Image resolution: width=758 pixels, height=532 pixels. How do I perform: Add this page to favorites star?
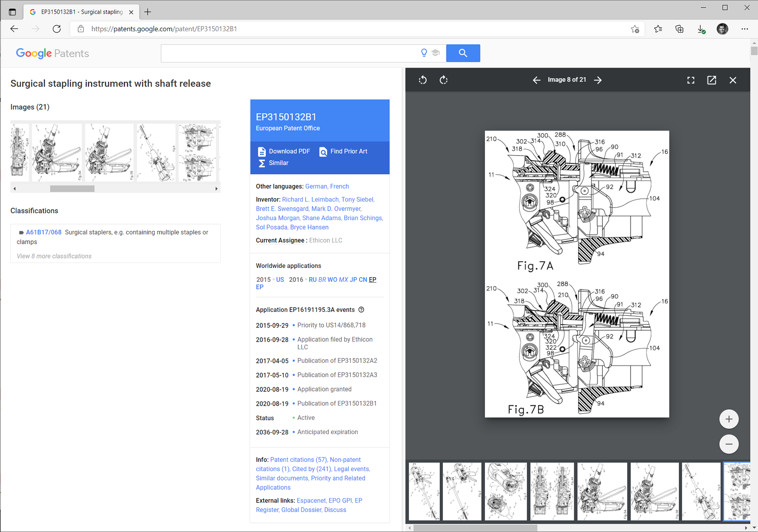[x=635, y=29]
